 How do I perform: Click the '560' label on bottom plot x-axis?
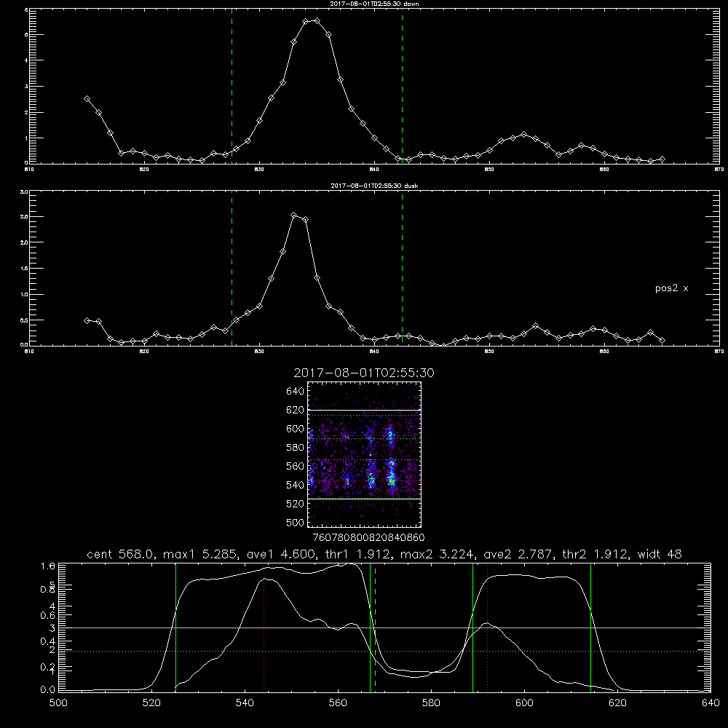(338, 703)
